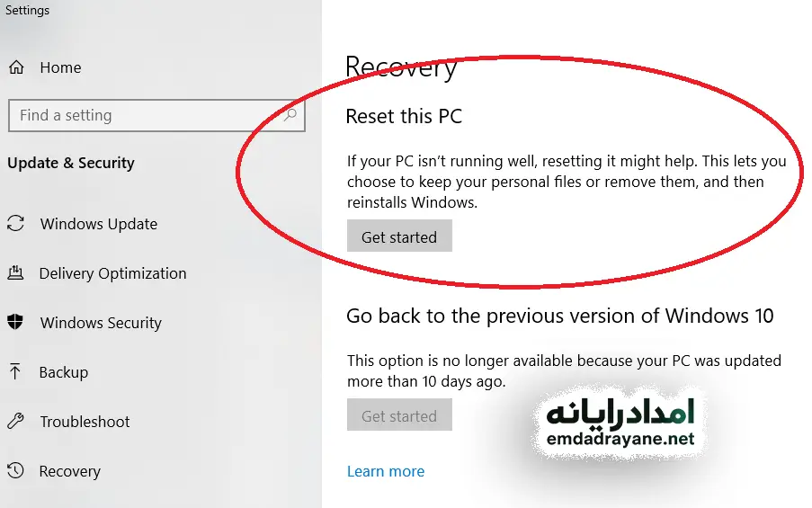Open the Learn more link

386,471
